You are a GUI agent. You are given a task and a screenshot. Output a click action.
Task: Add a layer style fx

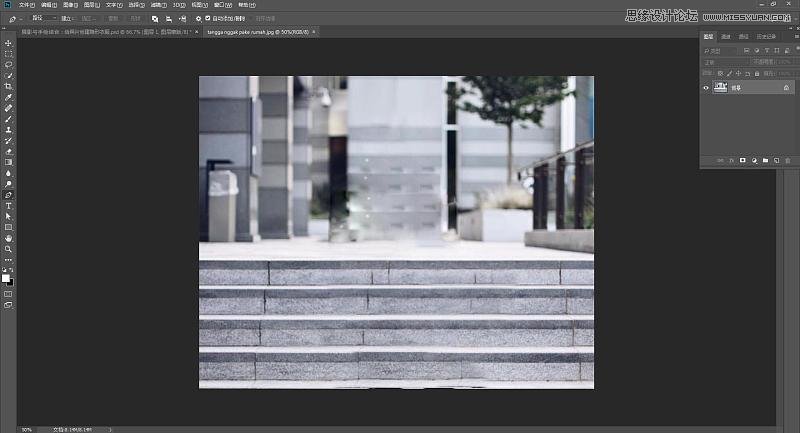(731, 160)
